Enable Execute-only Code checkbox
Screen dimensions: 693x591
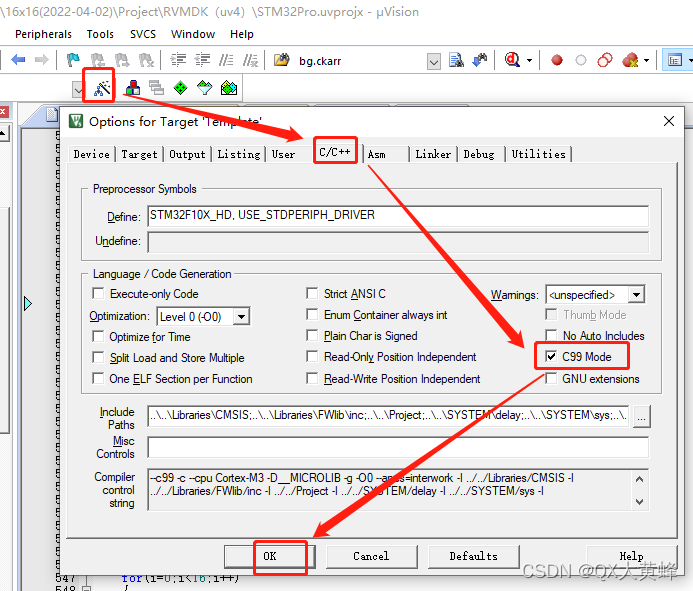pos(98,294)
